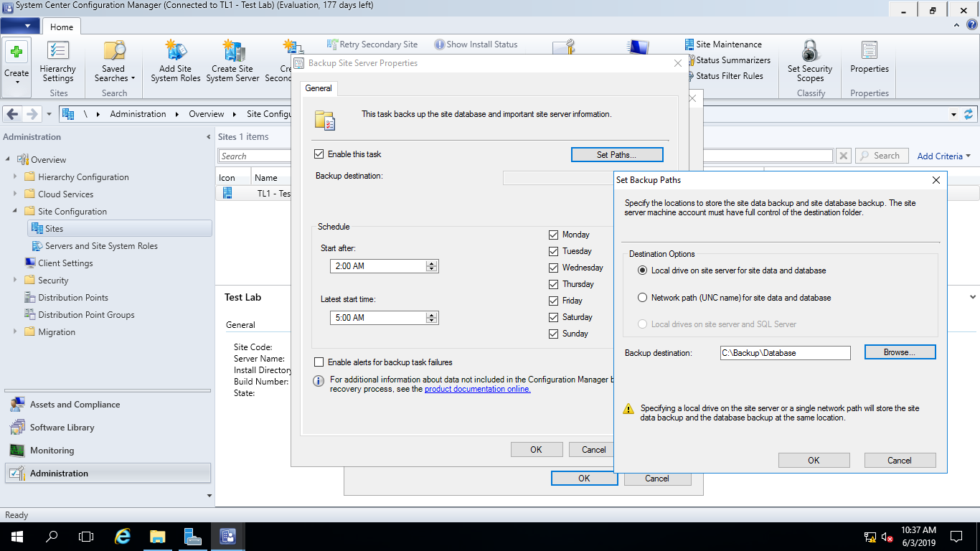
Task: Uncheck Saturday in the backup schedule
Action: [x=553, y=317]
